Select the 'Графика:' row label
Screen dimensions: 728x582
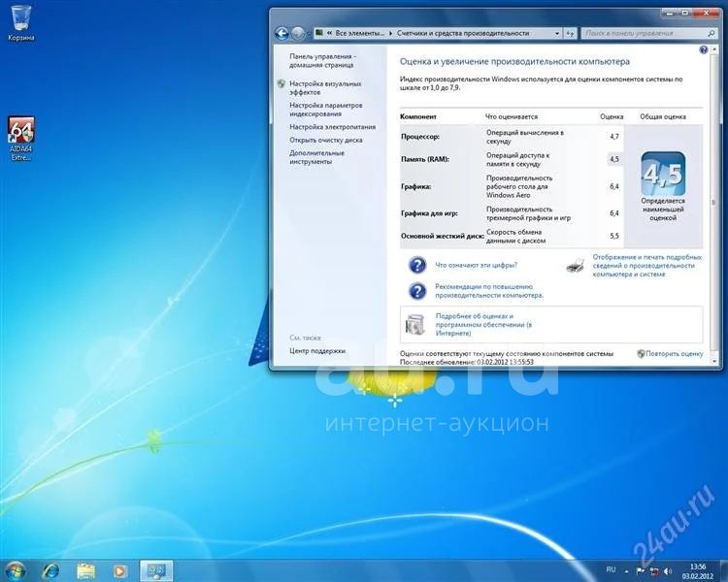pos(416,186)
